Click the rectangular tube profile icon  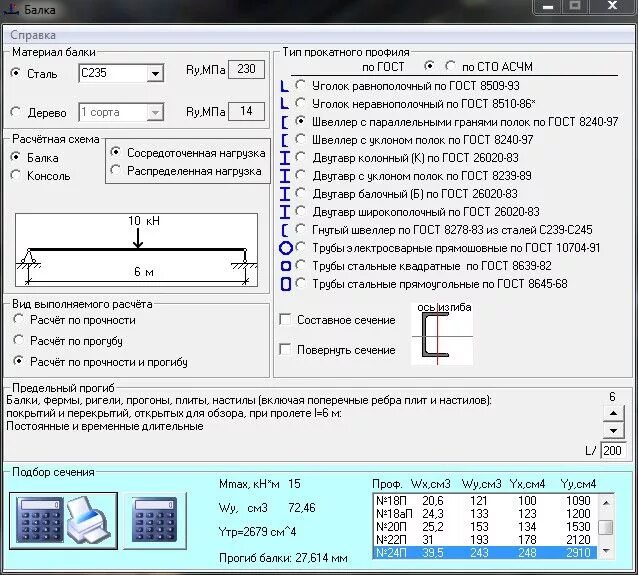[x=286, y=284]
